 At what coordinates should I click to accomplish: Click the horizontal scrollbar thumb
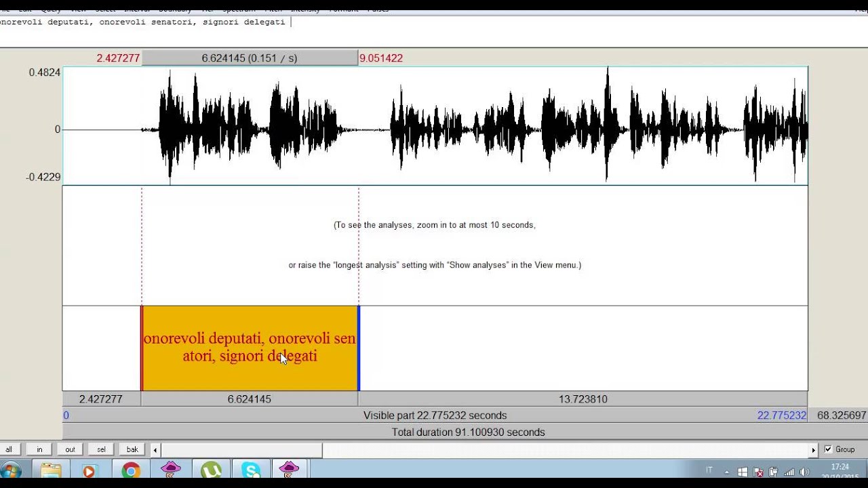pyautogui.click(x=241, y=449)
